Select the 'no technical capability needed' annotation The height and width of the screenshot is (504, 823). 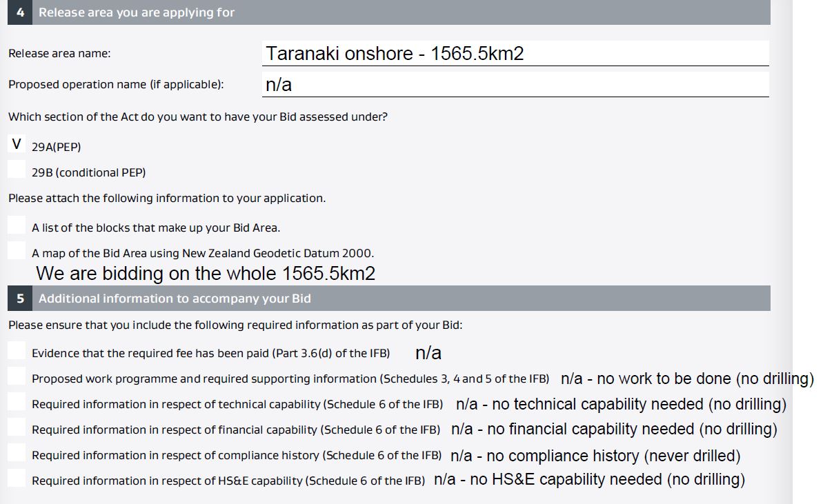621,404
